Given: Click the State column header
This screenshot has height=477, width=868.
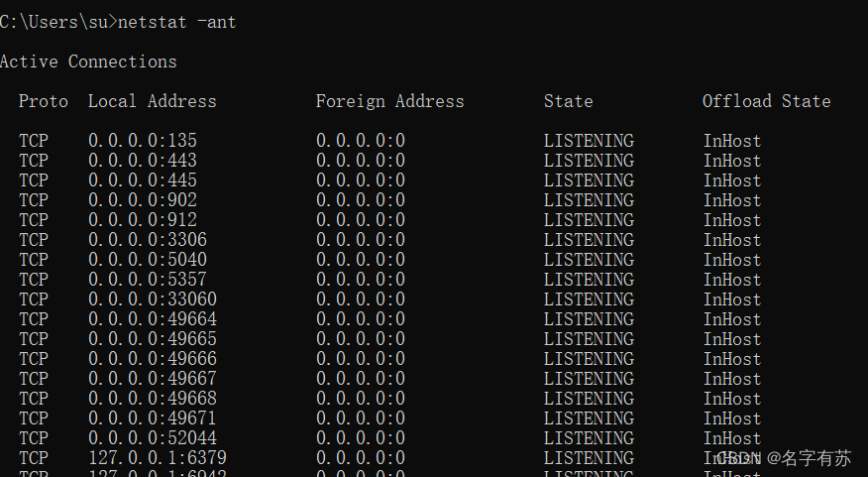Looking at the screenshot, I should coord(568,101).
